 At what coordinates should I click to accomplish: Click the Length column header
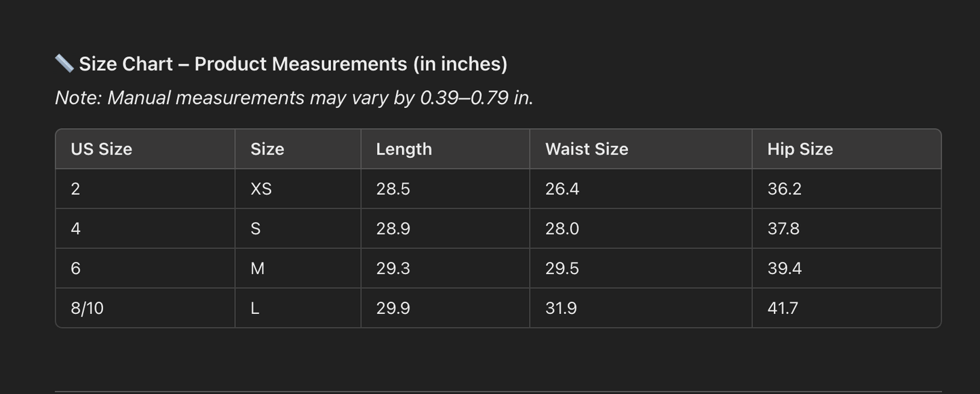404,149
